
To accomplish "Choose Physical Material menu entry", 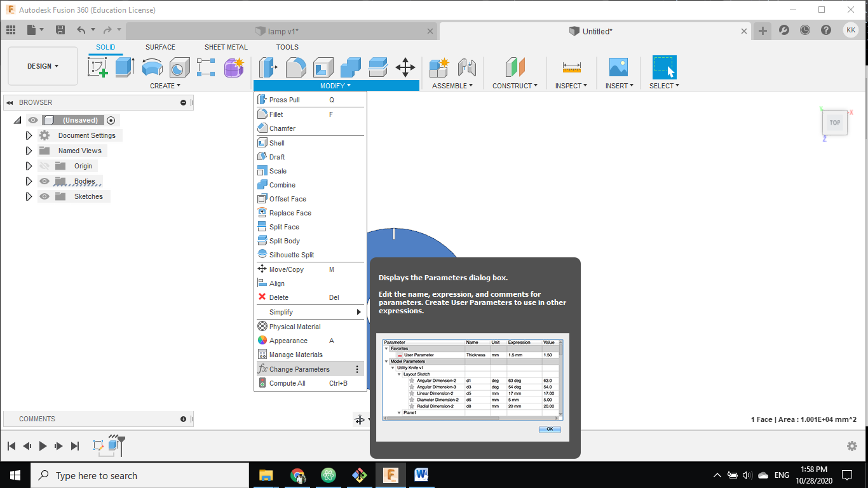I will 310,327.
